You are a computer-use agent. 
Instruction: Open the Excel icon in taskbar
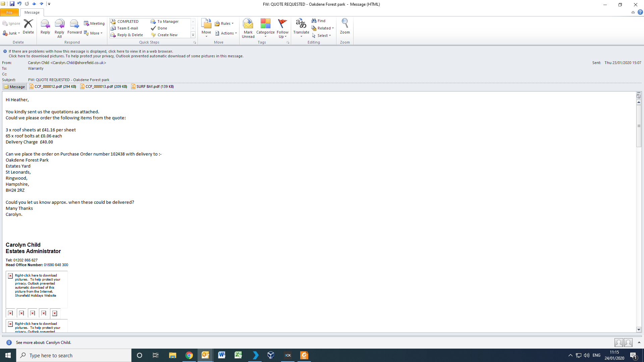tap(238, 355)
